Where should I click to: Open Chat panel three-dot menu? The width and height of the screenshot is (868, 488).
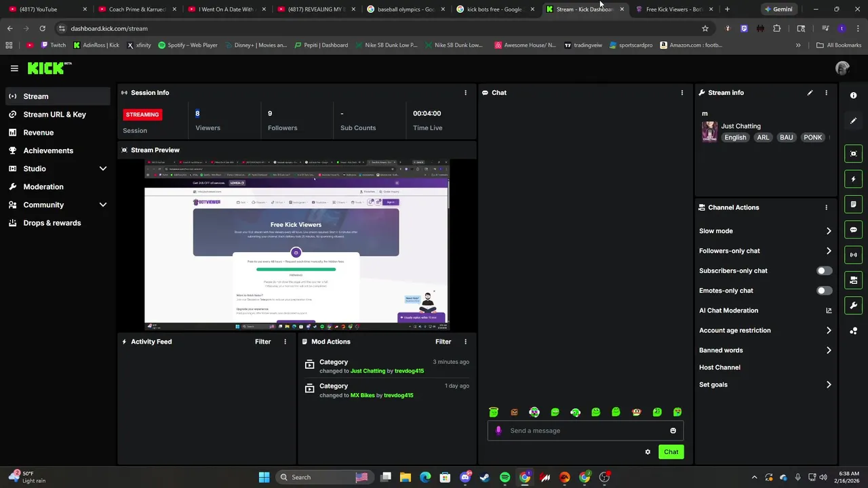click(x=682, y=93)
